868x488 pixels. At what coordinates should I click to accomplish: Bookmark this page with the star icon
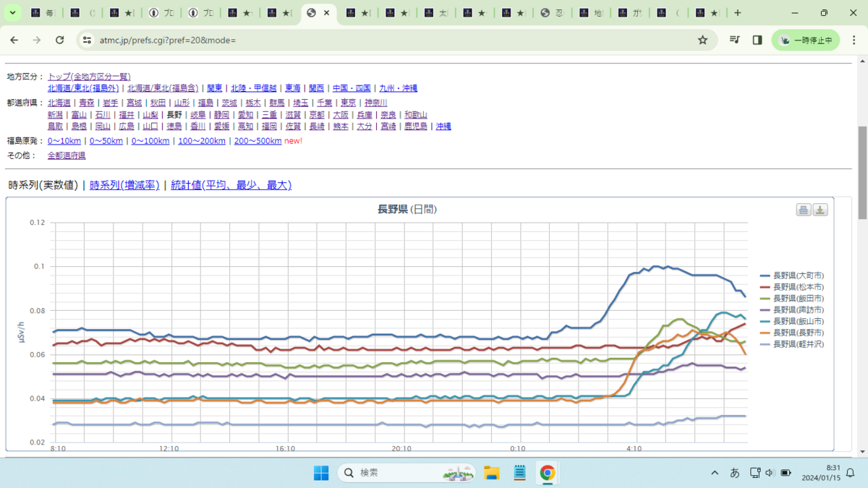pyautogui.click(x=702, y=40)
